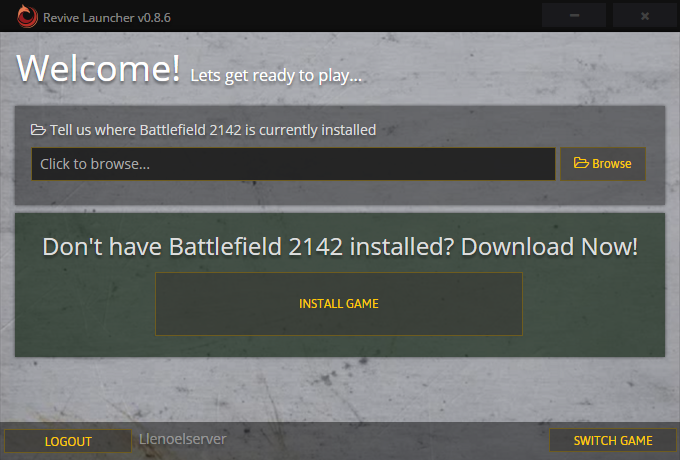Click 'Lets get ready to play...' subtitle

(276, 75)
